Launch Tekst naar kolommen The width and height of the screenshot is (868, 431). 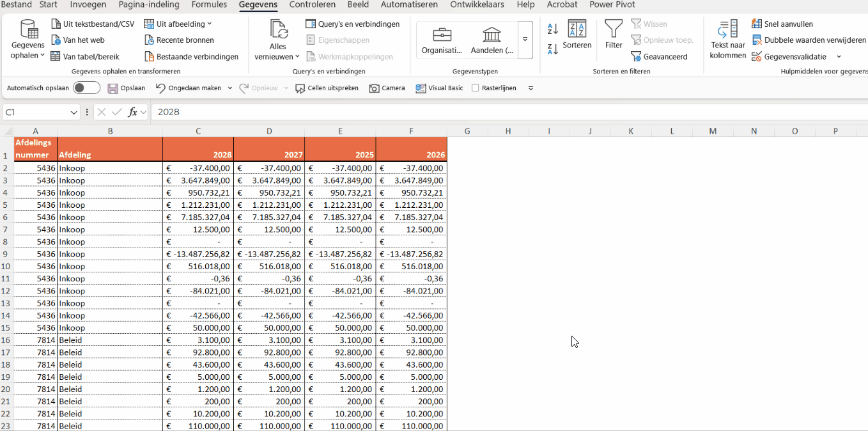click(728, 39)
